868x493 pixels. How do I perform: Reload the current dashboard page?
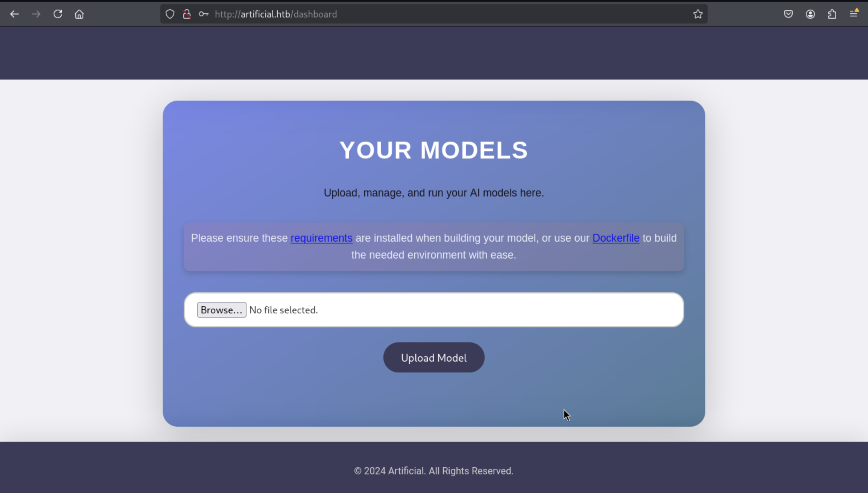point(58,14)
